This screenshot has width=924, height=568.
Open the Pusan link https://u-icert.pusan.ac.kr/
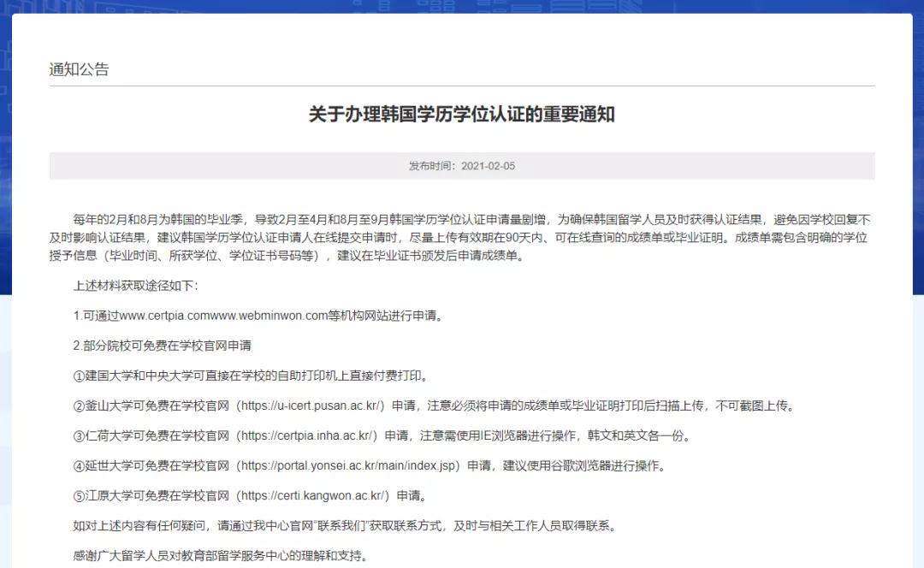tap(312, 406)
